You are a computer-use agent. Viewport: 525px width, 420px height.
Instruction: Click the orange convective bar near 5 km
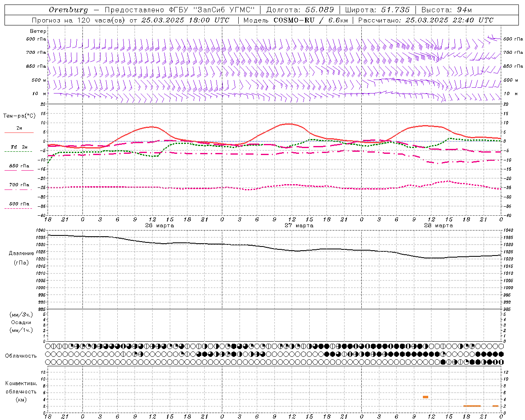coord(425,397)
